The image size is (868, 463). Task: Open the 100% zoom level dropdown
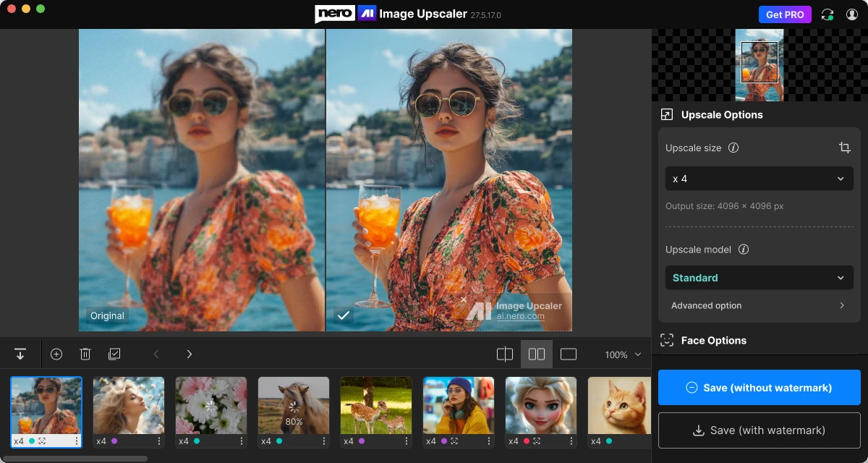623,354
